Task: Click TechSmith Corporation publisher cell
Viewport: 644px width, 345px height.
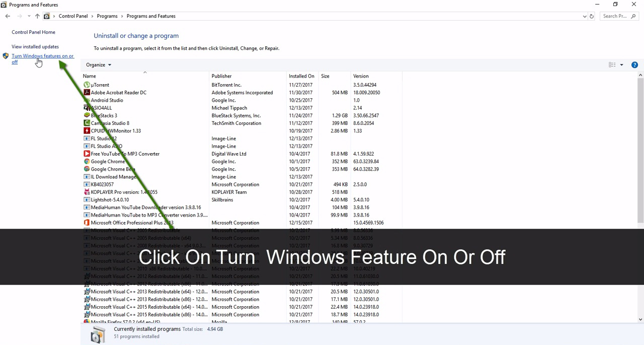Action: (236, 123)
